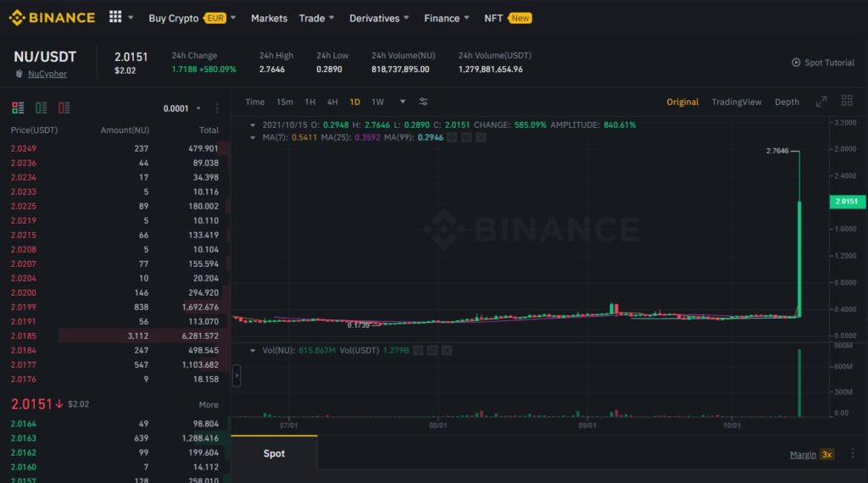Click the tall green volume bar

[799, 383]
